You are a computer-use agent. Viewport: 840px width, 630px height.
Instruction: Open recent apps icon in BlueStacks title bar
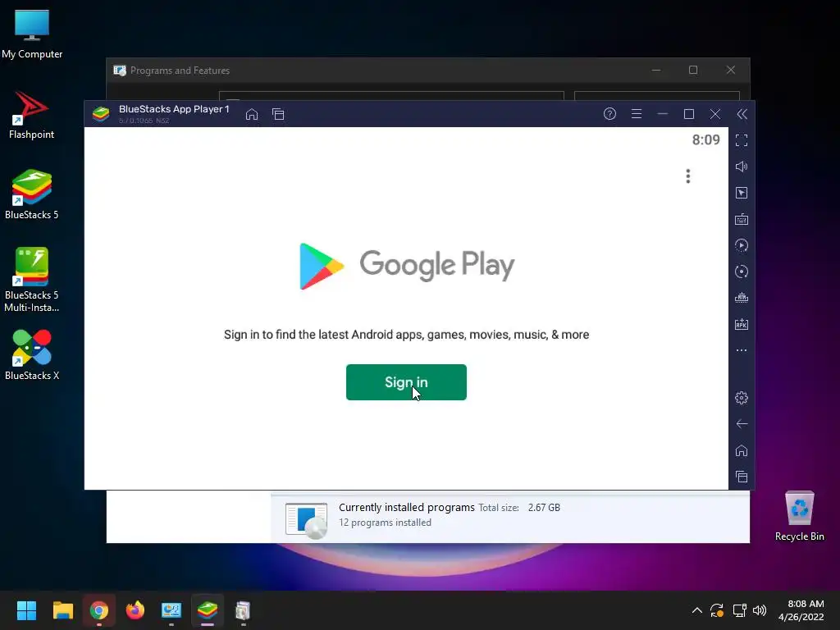[x=278, y=114]
